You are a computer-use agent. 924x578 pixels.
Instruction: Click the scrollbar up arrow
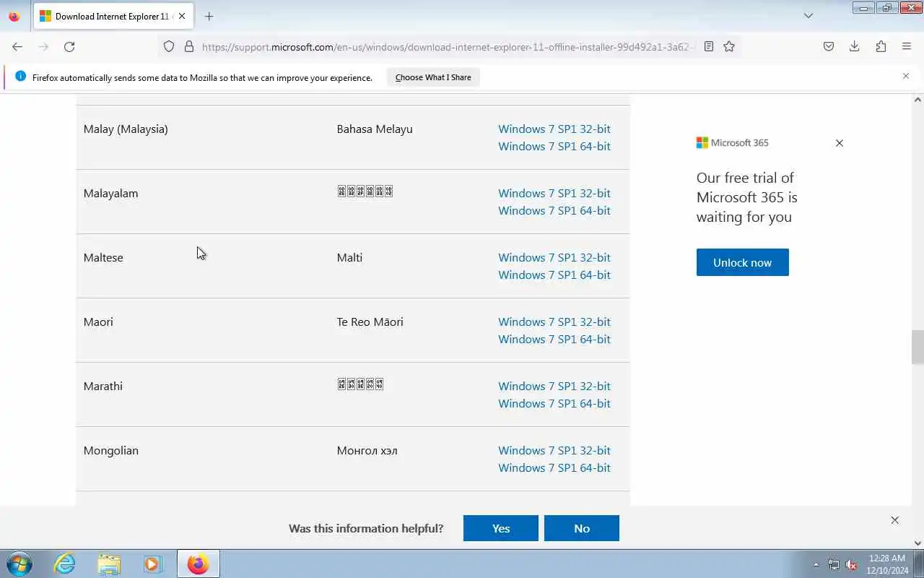pyautogui.click(x=918, y=100)
